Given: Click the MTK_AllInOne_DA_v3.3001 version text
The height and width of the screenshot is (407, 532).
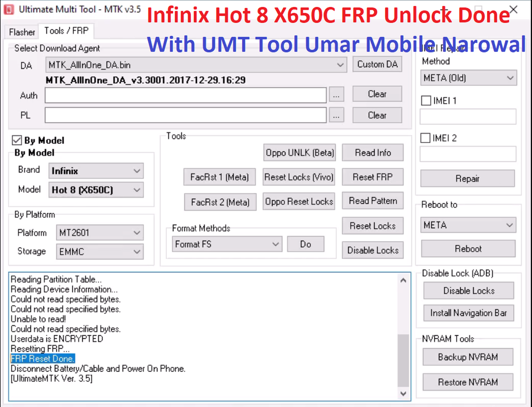Looking at the screenshot, I should tap(145, 80).
